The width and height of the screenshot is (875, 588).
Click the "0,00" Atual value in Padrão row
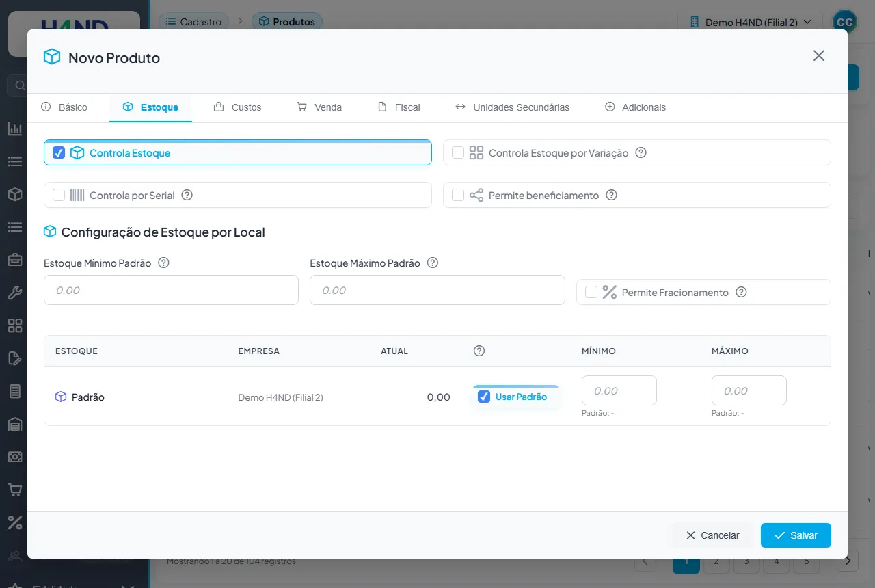point(439,397)
